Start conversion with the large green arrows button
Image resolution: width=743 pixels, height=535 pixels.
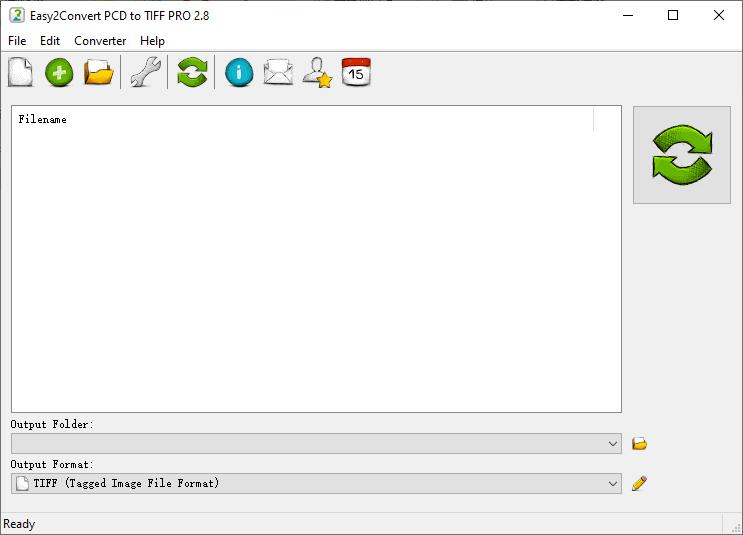pos(682,155)
